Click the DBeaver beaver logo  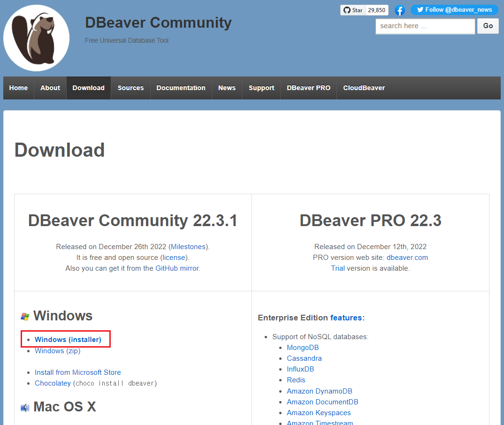(x=36, y=38)
